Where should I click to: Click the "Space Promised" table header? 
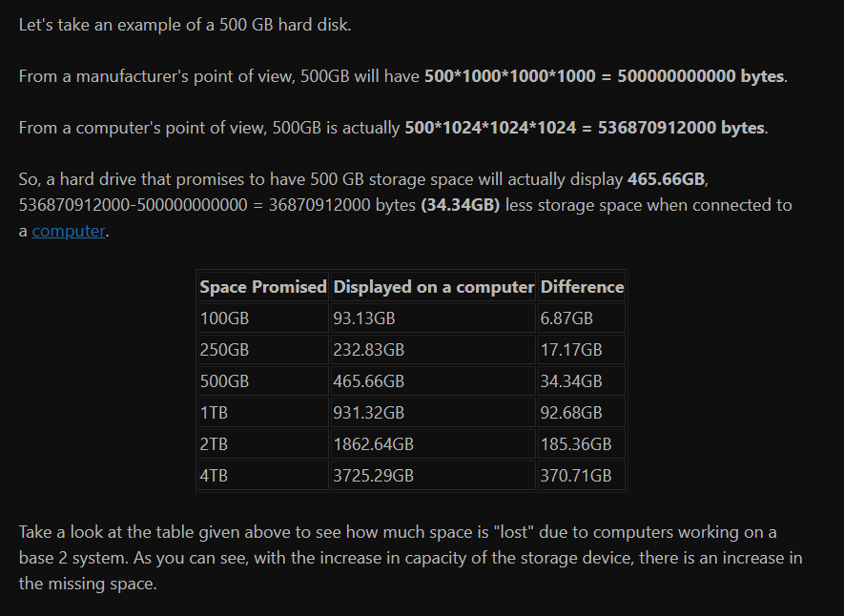[263, 287]
